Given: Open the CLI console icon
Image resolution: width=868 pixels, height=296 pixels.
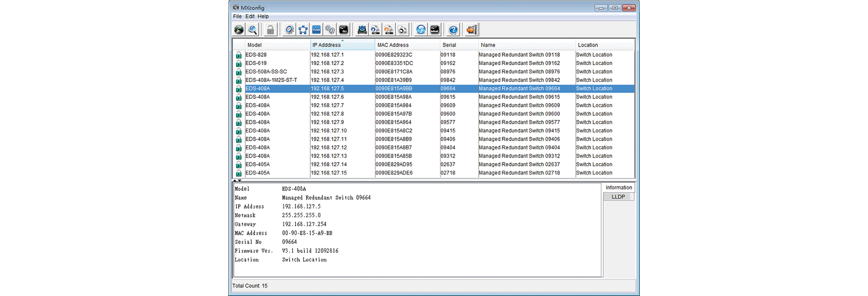Looking at the screenshot, I should click(344, 30).
